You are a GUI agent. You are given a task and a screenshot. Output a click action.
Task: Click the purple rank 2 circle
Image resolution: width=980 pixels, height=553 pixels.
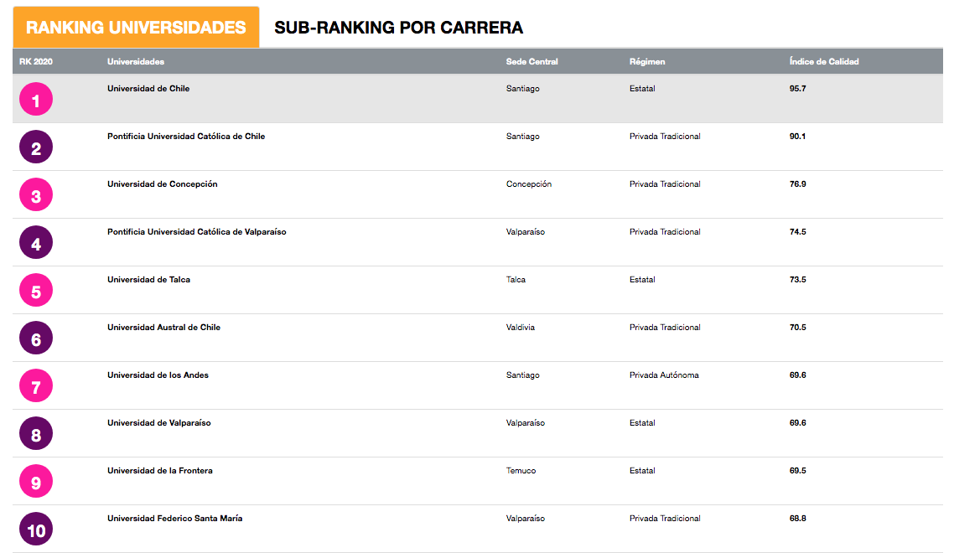click(x=36, y=147)
